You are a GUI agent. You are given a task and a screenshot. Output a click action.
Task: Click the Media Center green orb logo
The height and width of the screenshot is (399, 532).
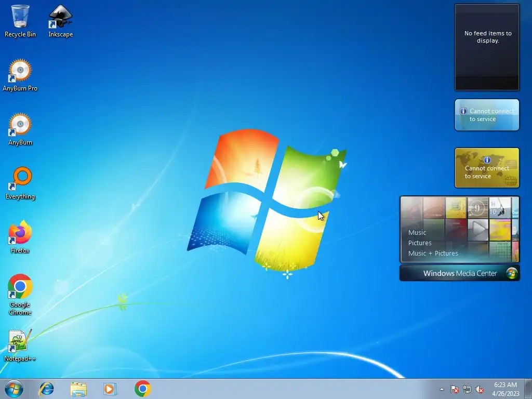coord(512,273)
